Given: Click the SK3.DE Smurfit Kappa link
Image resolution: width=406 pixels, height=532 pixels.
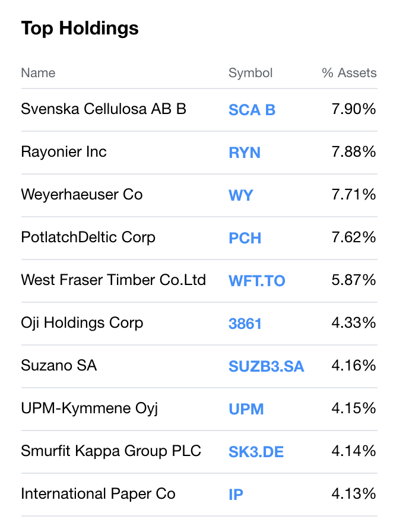Looking at the screenshot, I should 256,452.
